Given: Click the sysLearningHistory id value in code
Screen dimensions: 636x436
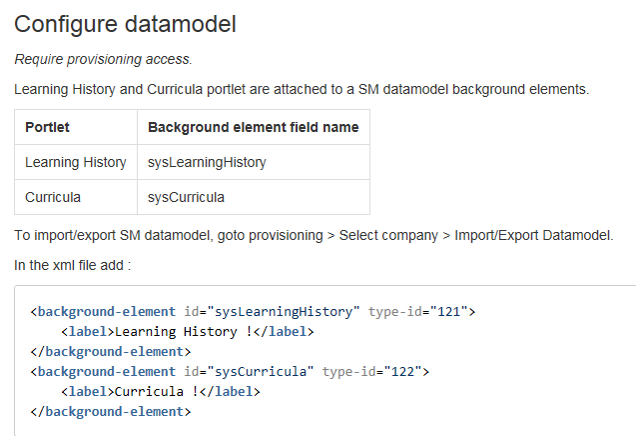Looking at the screenshot, I should point(283,311).
